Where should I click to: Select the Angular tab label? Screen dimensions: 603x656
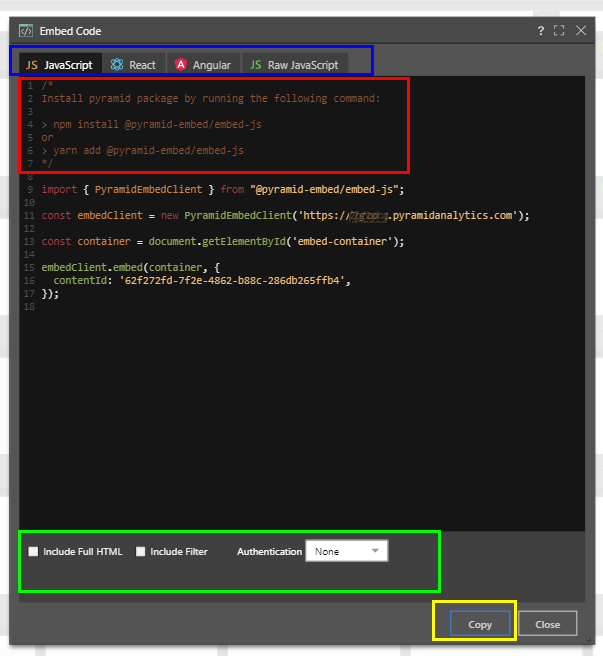coord(212,65)
